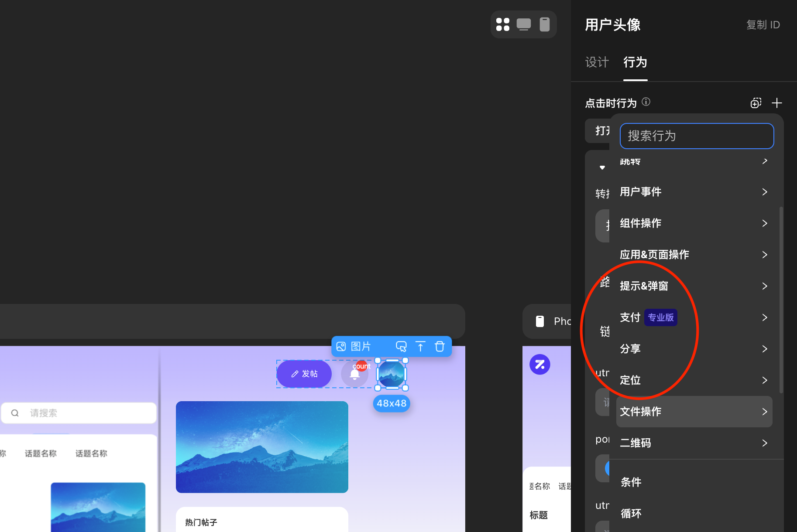
Task: Expand the 用户事件 submenu
Action: point(694,192)
